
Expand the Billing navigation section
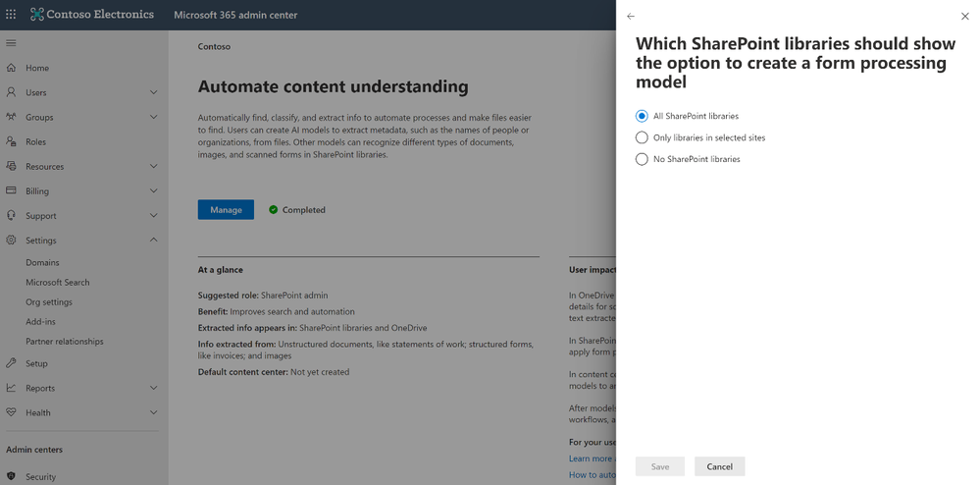(x=153, y=191)
